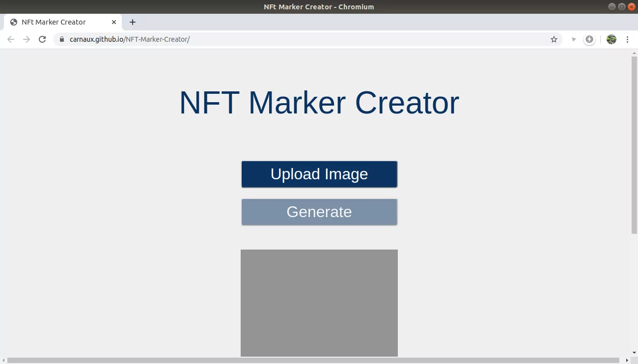Focus the address bar URL field
The image size is (638, 364).
click(295, 39)
